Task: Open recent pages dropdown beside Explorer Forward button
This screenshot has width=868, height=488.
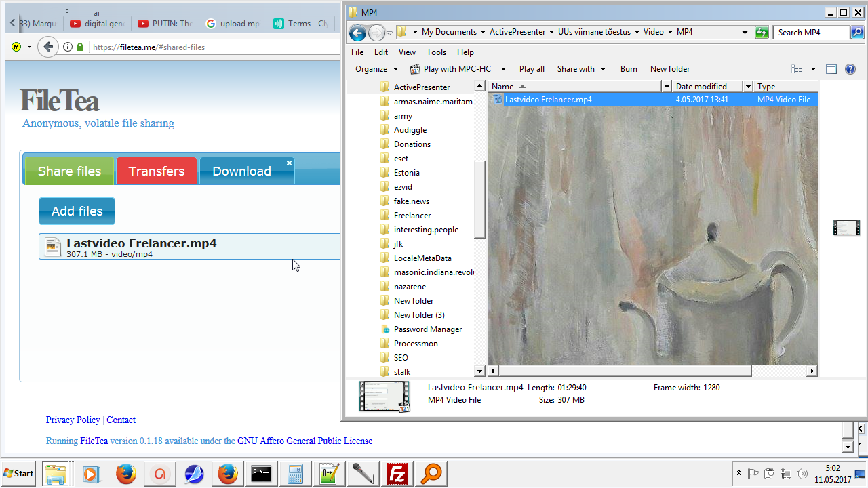Action: [x=390, y=33]
